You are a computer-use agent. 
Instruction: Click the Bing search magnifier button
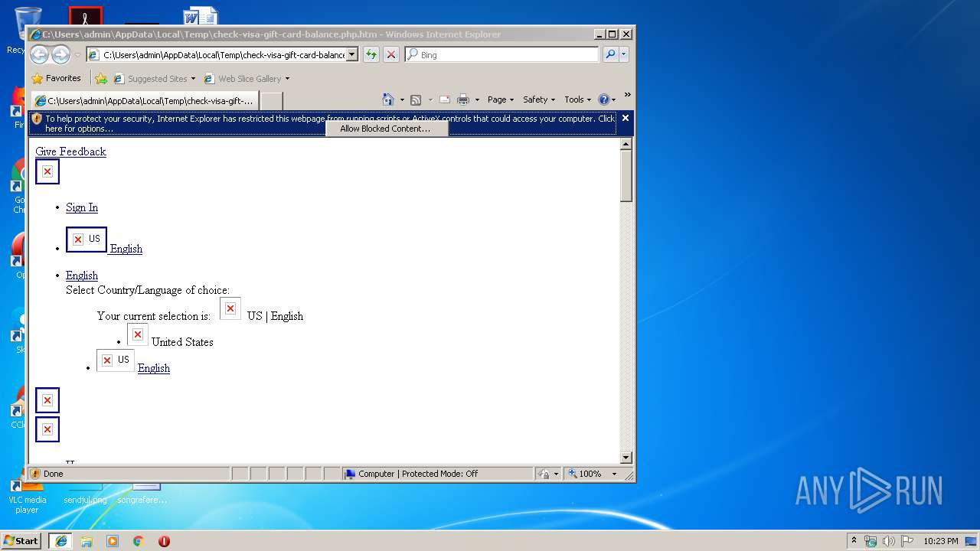click(610, 54)
